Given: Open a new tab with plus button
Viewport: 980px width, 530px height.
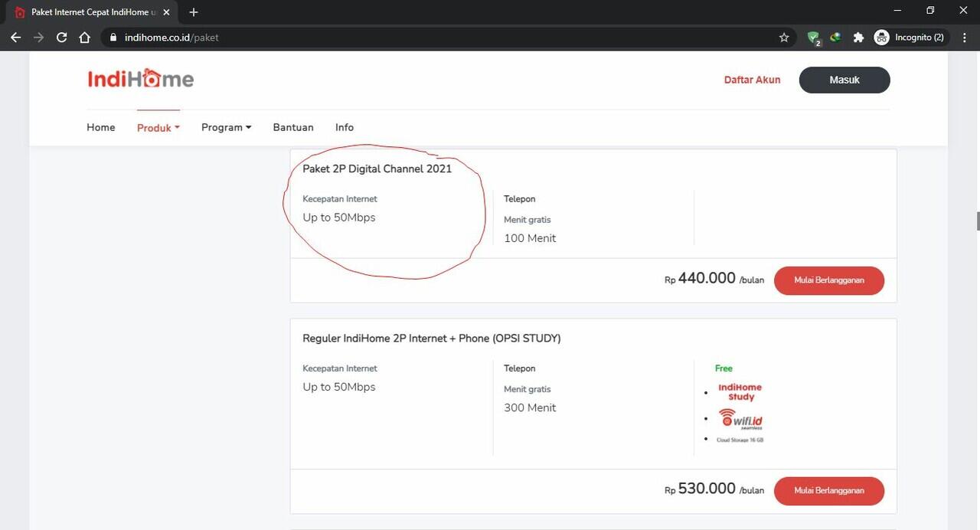Looking at the screenshot, I should click(193, 12).
